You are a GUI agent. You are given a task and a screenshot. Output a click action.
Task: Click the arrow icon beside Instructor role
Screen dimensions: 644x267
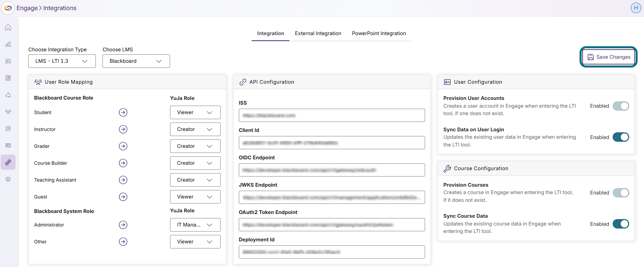pyautogui.click(x=123, y=129)
